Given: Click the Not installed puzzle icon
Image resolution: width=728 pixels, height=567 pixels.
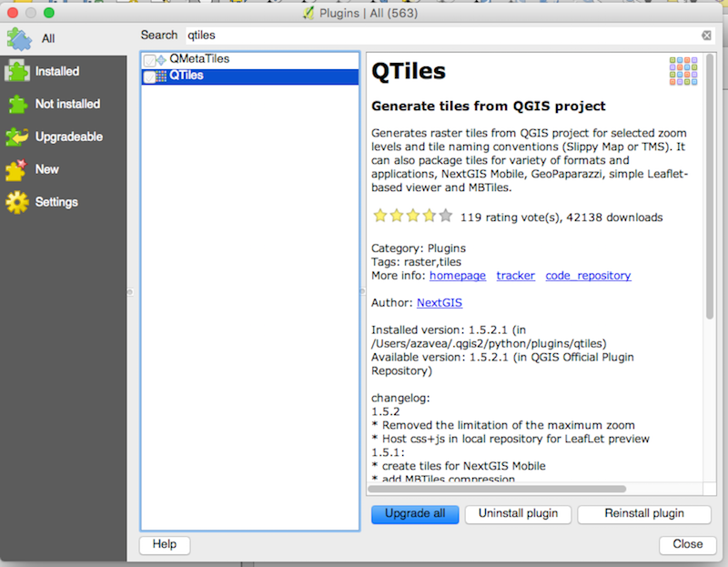Looking at the screenshot, I should tap(17, 104).
